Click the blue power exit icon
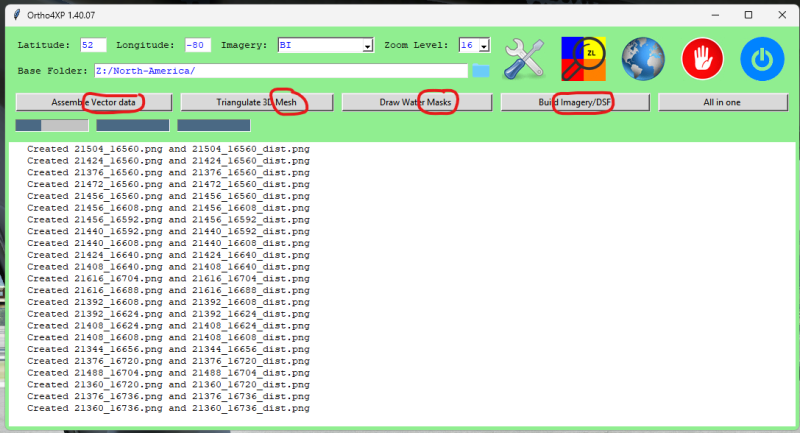The height and width of the screenshot is (433, 800). point(762,60)
